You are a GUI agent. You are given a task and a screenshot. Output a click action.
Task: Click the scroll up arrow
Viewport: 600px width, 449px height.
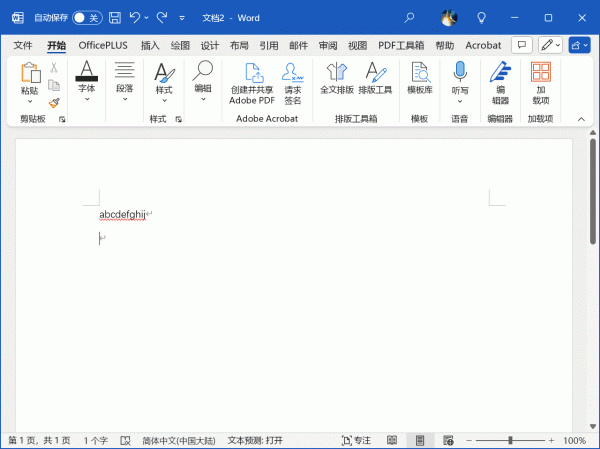pyautogui.click(x=593, y=133)
